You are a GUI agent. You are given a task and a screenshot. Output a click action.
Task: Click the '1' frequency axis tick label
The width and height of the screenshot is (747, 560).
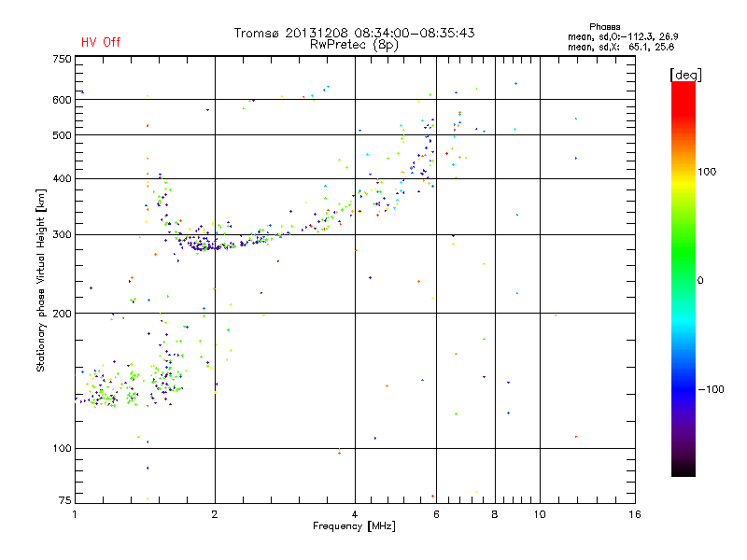(75, 514)
